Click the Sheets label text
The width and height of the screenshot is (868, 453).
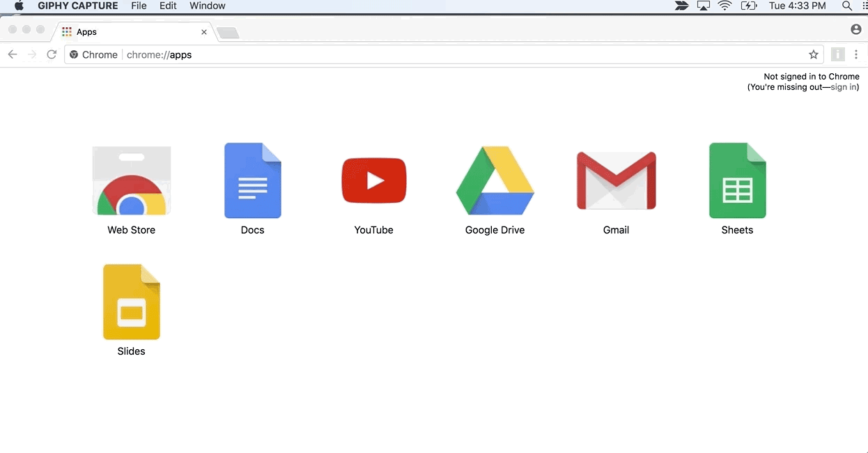click(x=738, y=230)
